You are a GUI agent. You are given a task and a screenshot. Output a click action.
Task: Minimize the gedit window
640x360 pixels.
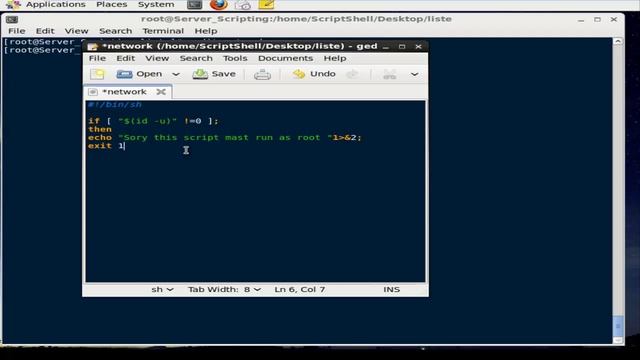(386, 47)
